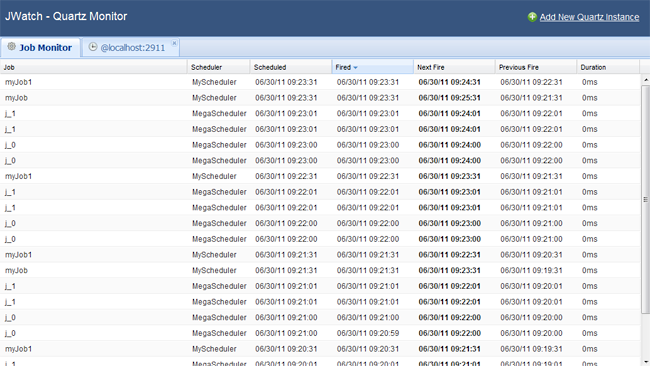Click Previous Fire value 06/30/11 09:22:31
650x366 pixels.
point(531,82)
